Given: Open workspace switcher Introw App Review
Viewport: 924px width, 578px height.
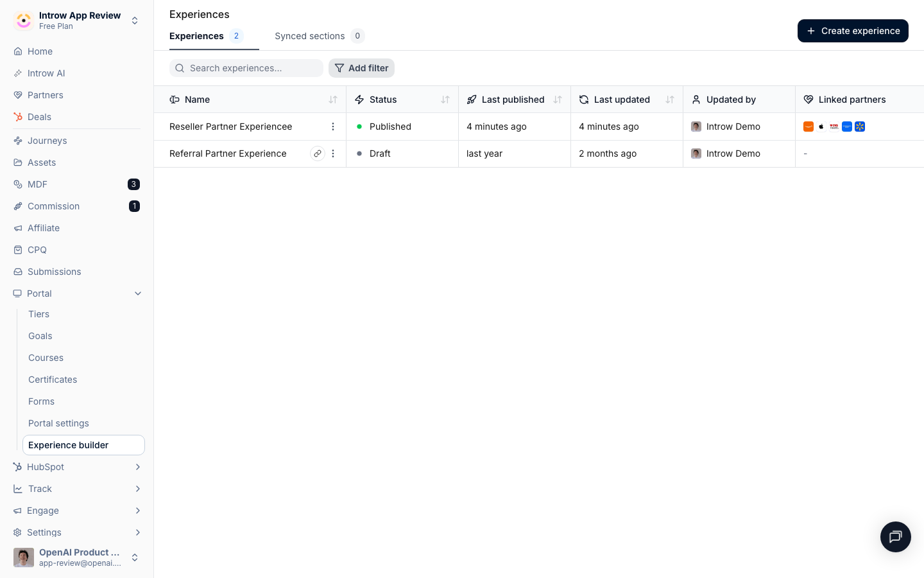Looking at the screenshot, I should coord(77,21).
